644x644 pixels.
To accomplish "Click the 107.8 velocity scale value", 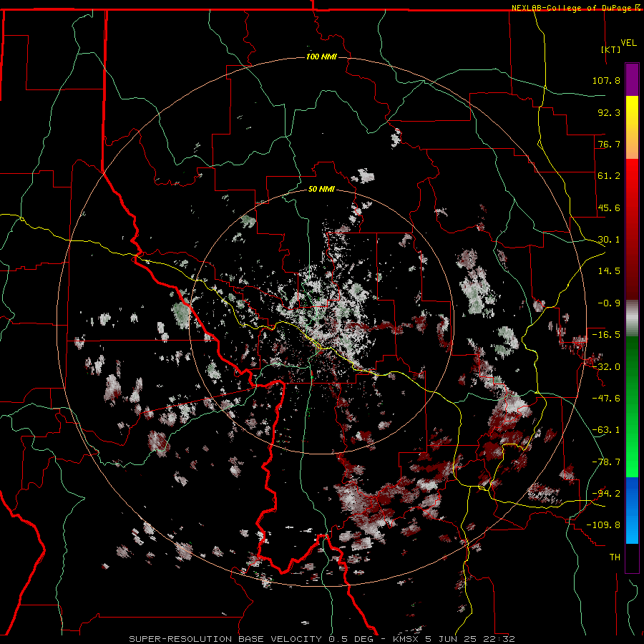I will click(x=606, y=80).
